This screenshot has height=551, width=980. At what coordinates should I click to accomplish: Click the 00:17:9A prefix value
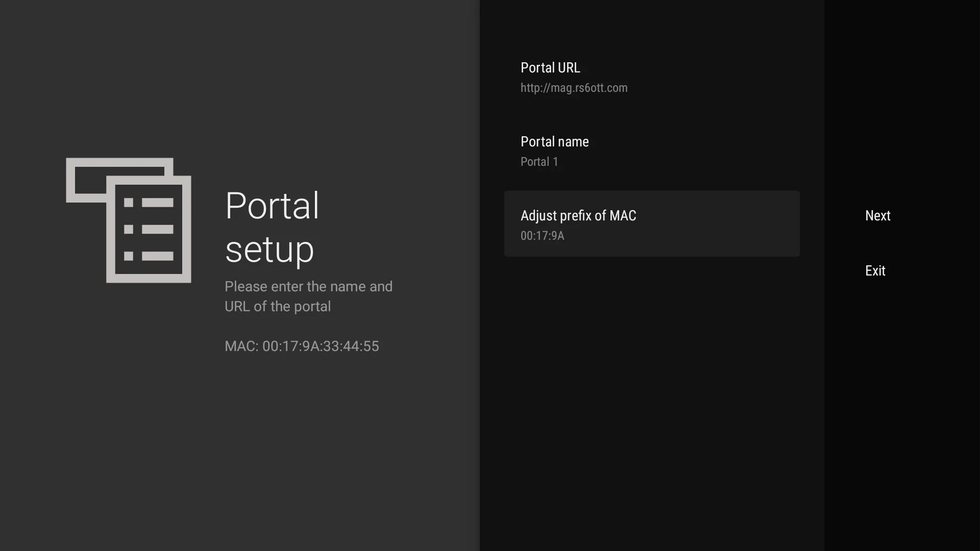(x=542, y=236)
